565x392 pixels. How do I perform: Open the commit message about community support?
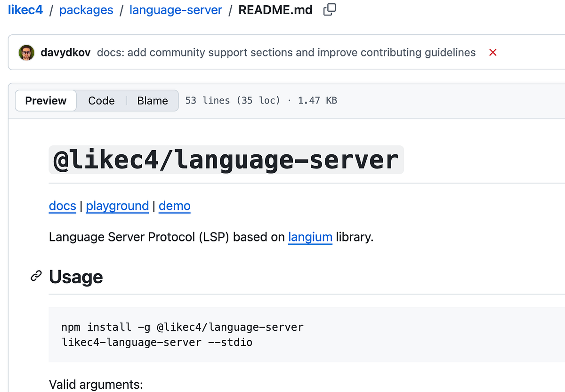286,53
